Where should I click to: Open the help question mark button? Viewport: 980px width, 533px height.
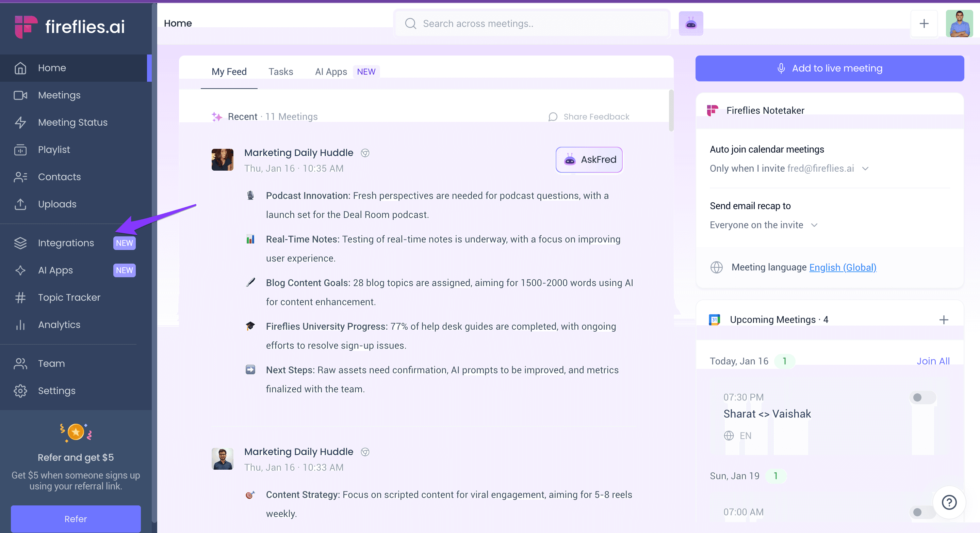click(949, 502)
